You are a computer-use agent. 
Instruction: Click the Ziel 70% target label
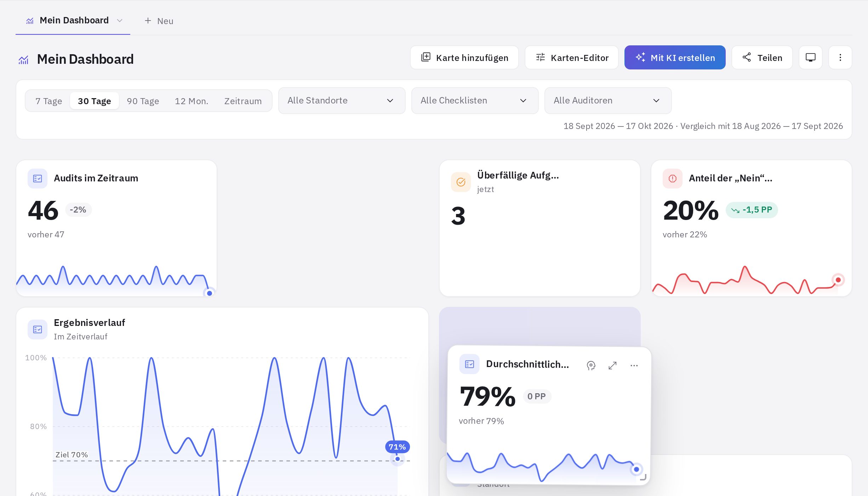[72, 455]
